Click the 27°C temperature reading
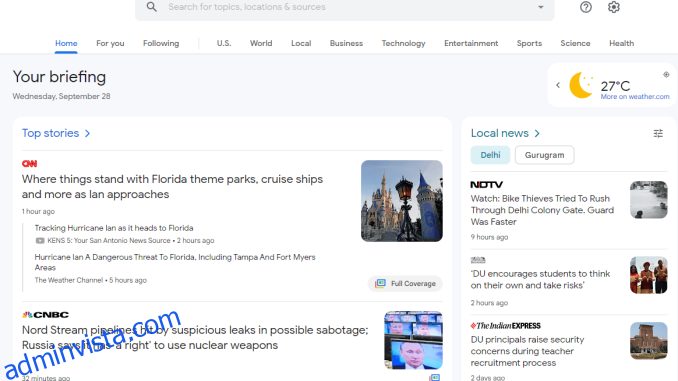The width and height of the screenshot is (678, 381). pyautogui.click(x=615, y=86)
